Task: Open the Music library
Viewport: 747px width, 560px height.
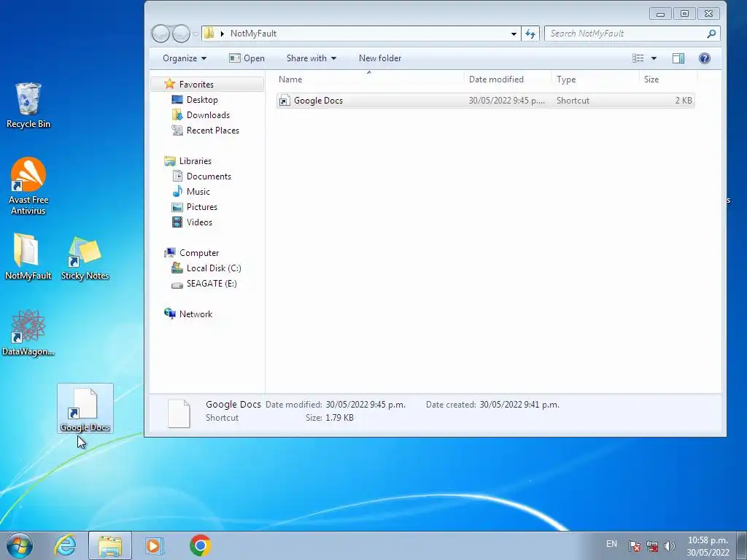Action: (x=198, y=192)
